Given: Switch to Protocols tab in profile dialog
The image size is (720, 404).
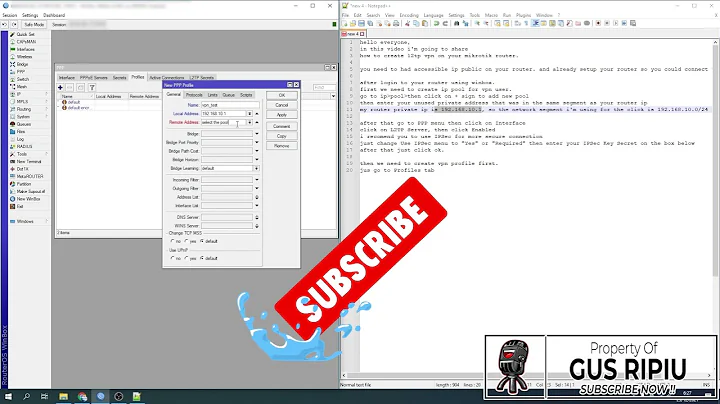Looking at the screenshot, I should tap(194, 95).
